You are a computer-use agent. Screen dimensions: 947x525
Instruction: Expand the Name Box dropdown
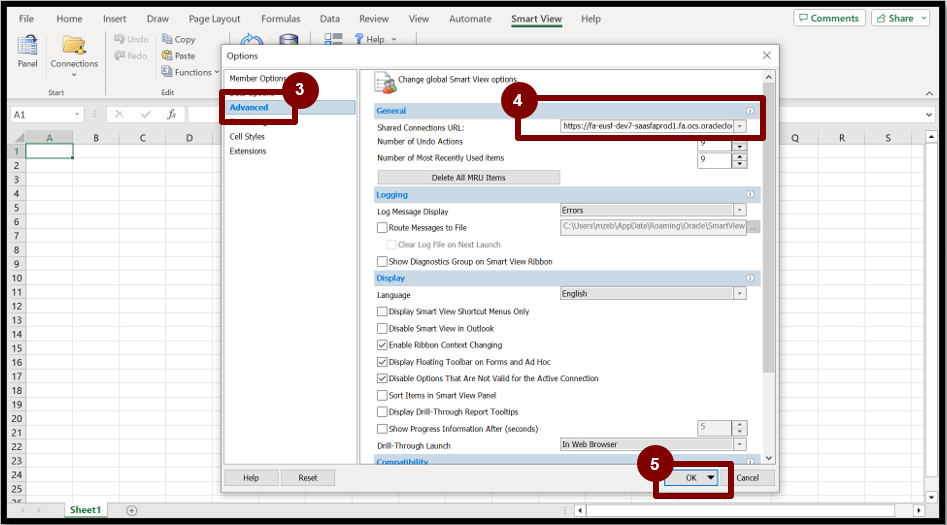point(77,114)
